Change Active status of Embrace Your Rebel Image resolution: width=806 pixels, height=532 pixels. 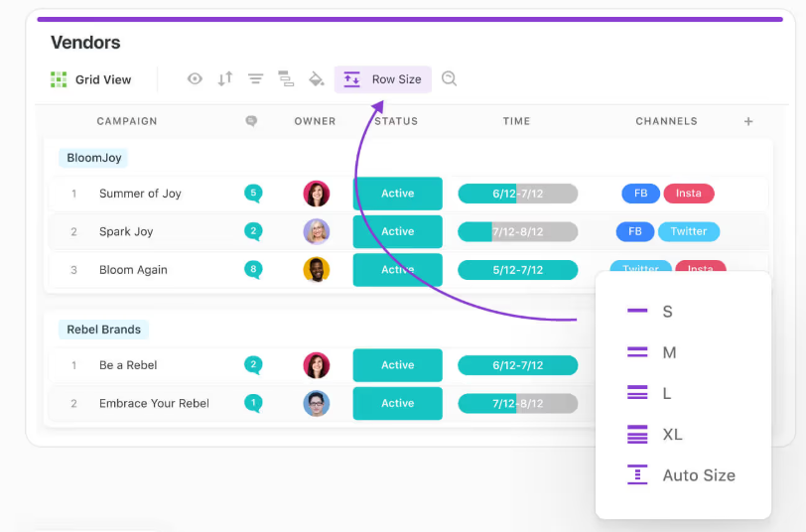398,404
